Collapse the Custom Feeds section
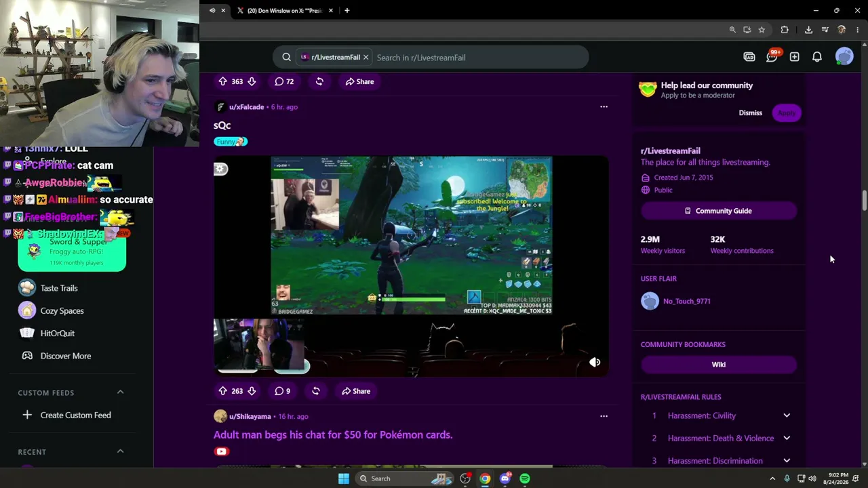 pos(120,392)
